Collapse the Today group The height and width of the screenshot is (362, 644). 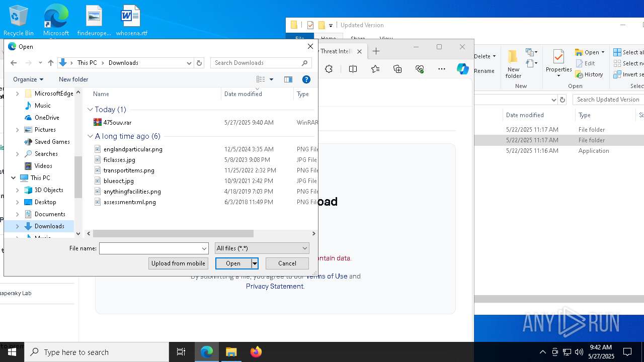point(90,110)
